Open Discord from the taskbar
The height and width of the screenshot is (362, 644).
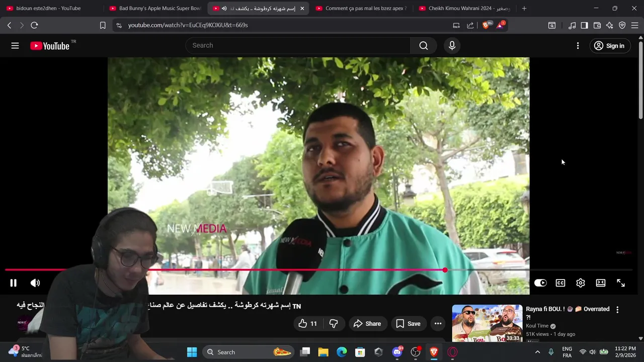click(397, 352)
